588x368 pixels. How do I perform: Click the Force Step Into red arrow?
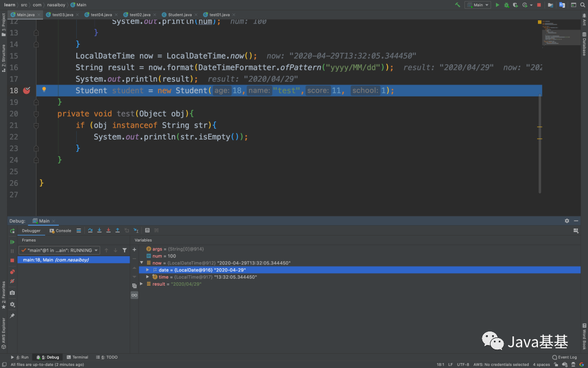coord(108,231)
